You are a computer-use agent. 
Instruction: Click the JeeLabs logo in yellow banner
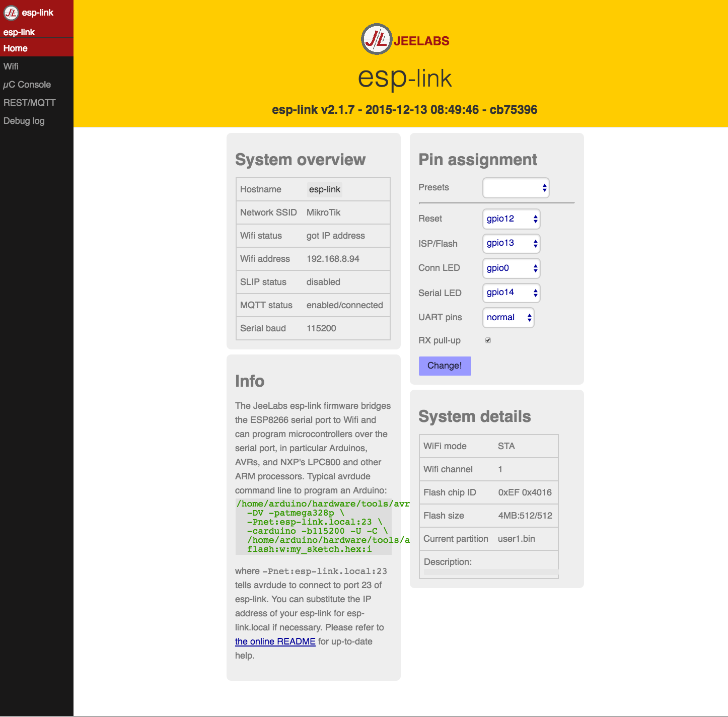(377, 39)
